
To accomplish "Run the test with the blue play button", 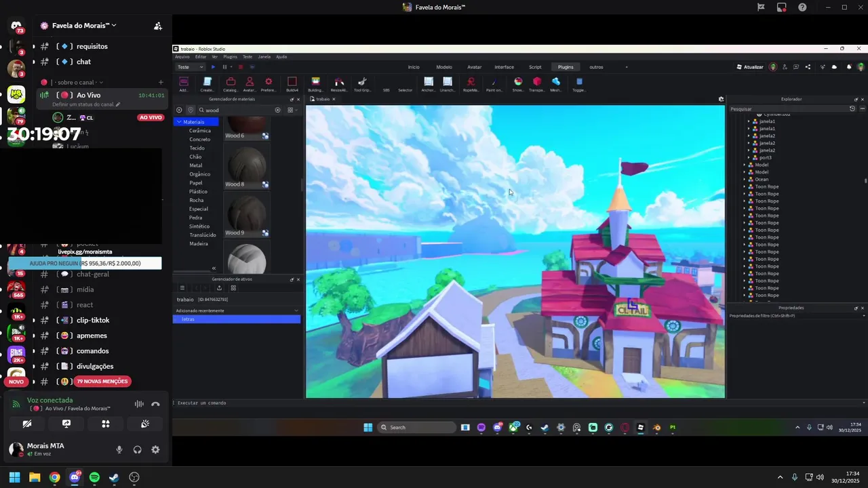I will [x=213, y=67].
